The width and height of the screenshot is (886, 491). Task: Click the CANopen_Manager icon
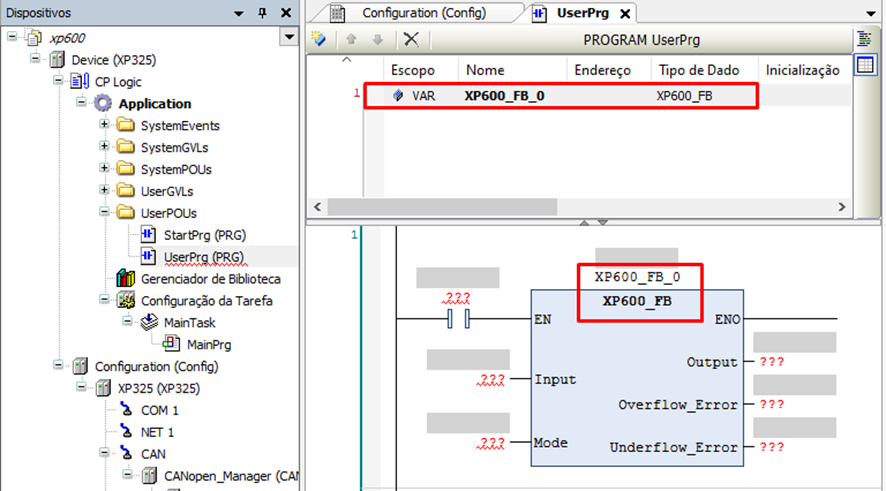[149, 476]
